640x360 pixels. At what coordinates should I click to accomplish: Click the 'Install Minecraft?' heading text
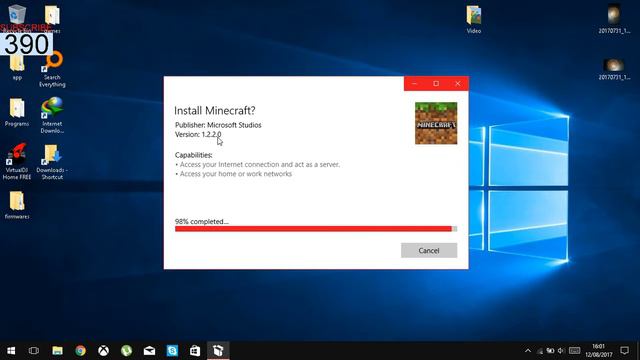215,110
